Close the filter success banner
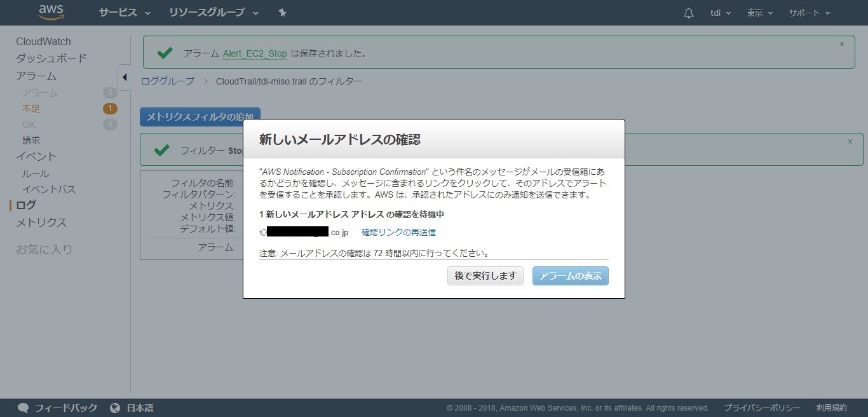This screenshot has width=868, height=417. [x=850, y=142]
